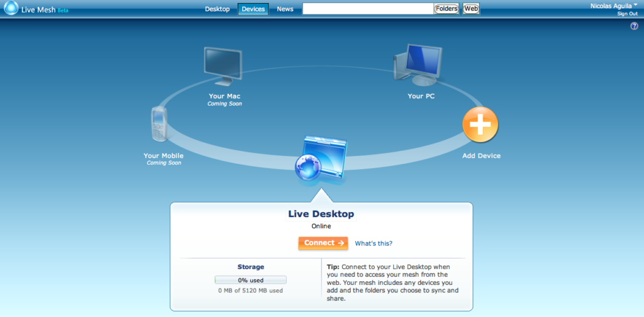Open the What's this? link
Viewport: 644px width, 317px height.
point(374,243)
